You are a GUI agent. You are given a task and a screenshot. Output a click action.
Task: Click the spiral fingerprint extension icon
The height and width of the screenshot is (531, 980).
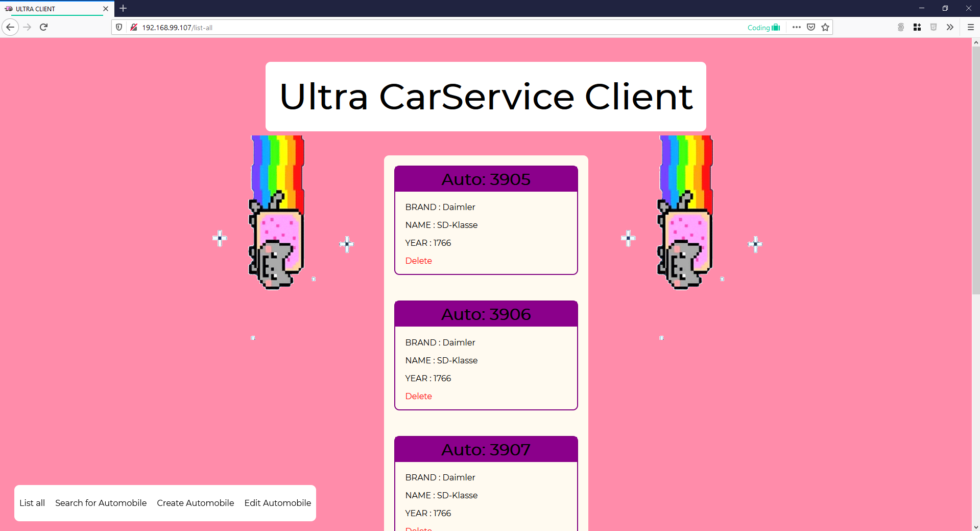coord(901,27)
